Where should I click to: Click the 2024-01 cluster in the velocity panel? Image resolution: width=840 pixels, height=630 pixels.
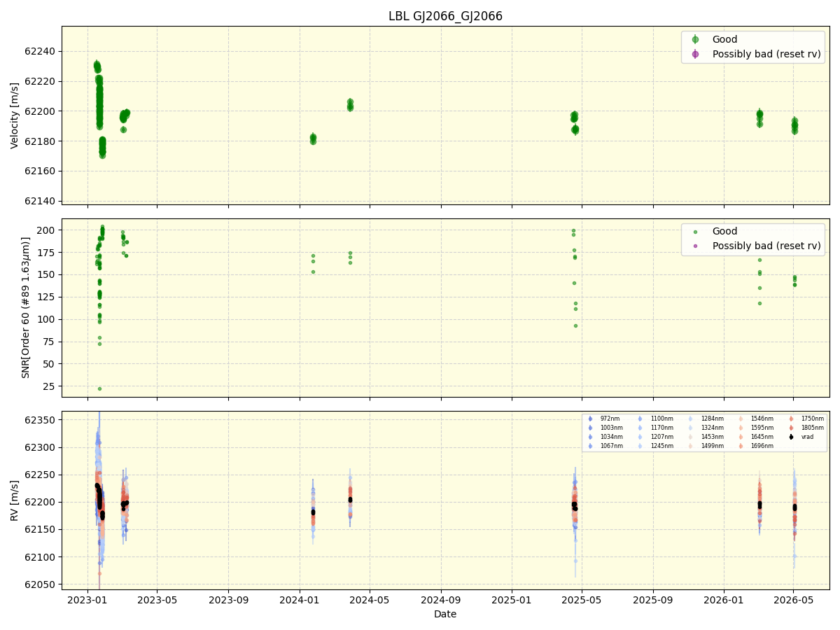coord(313,139)
